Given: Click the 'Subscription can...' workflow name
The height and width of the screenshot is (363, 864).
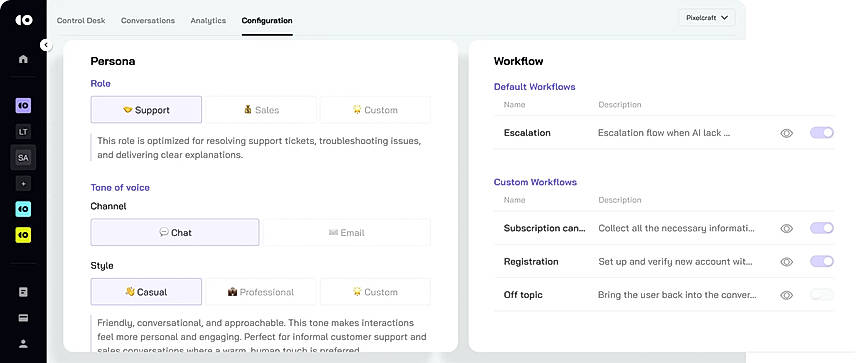Looking at the screenshot, I should (544, 228).
